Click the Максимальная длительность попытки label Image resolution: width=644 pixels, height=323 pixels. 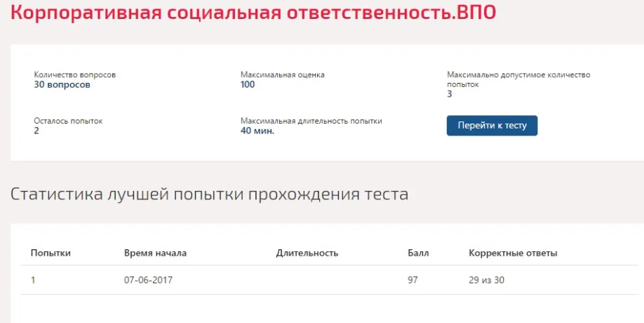coord(311,121)
